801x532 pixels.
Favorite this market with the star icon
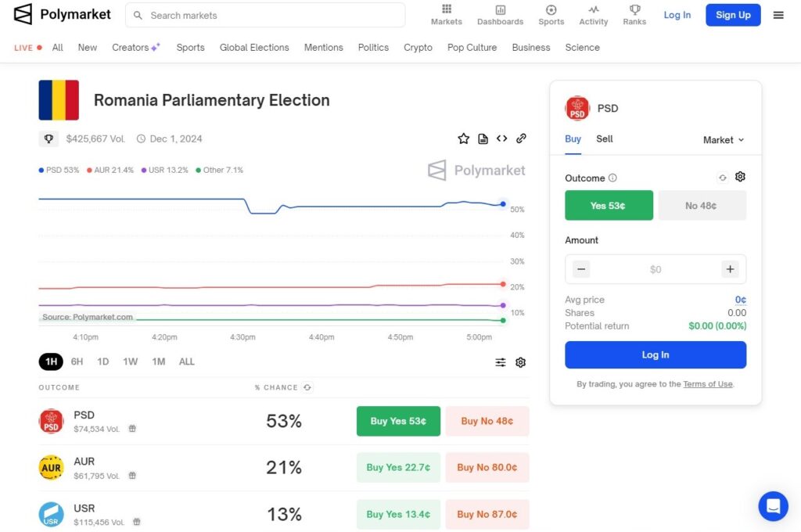click(463, 138)
